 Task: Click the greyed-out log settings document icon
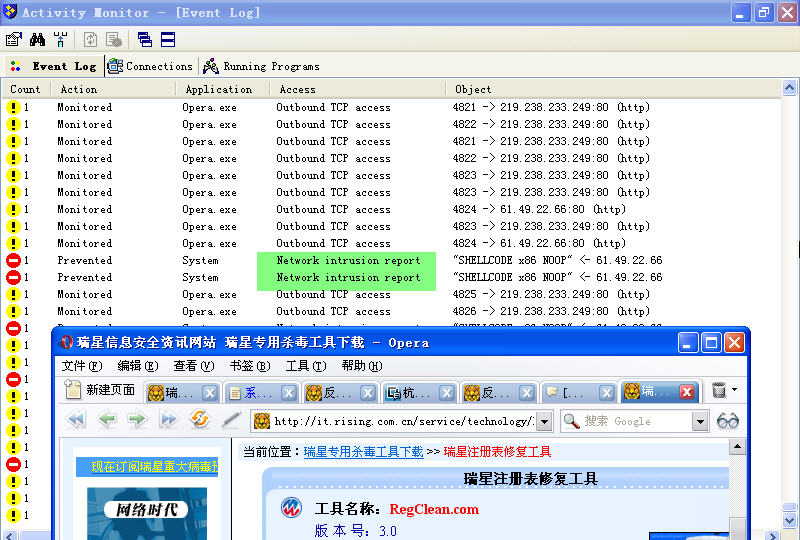coord(113,40)
